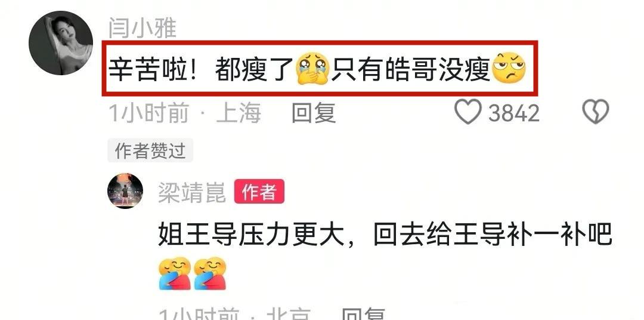Open 闫小雅's profile avatar
644x320 pixels.
tap(61, 43)
